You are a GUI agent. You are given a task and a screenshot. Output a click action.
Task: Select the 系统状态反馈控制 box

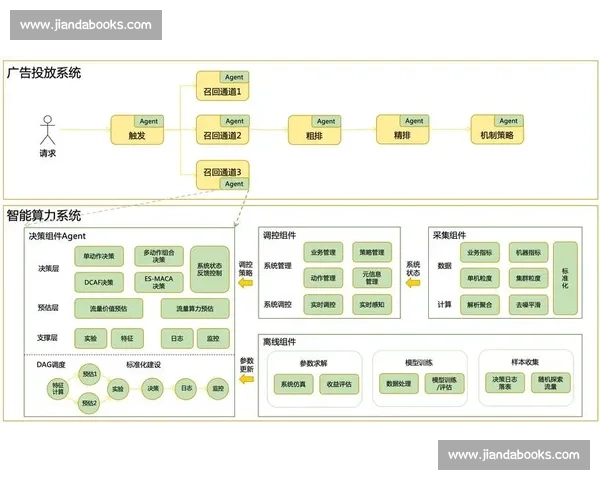coord(210,269)
